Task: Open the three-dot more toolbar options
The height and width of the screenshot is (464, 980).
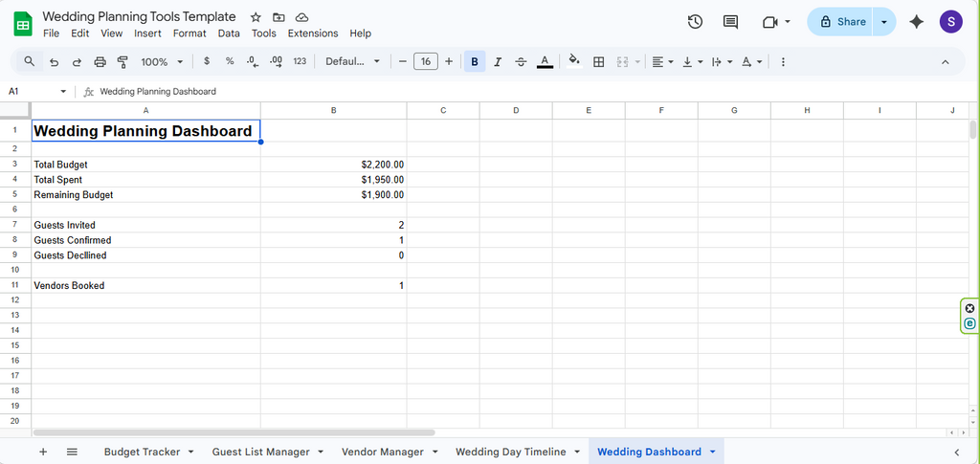Action: 783,62
